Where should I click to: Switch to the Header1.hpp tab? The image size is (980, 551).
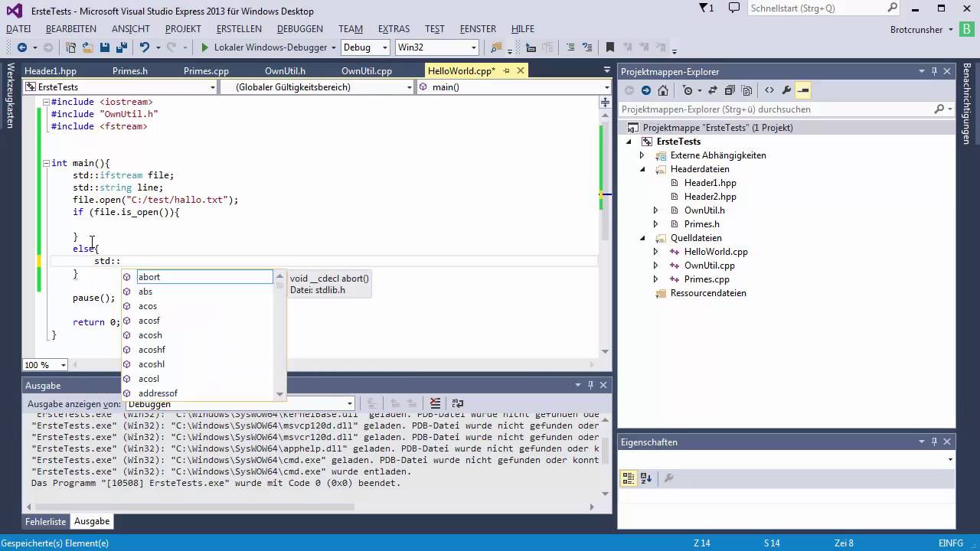point(51,70)
